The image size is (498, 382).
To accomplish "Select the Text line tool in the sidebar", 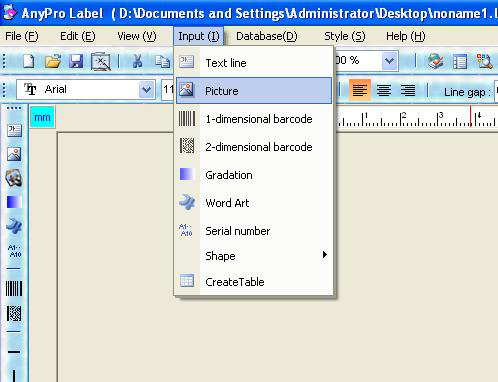I will [14, 130].
